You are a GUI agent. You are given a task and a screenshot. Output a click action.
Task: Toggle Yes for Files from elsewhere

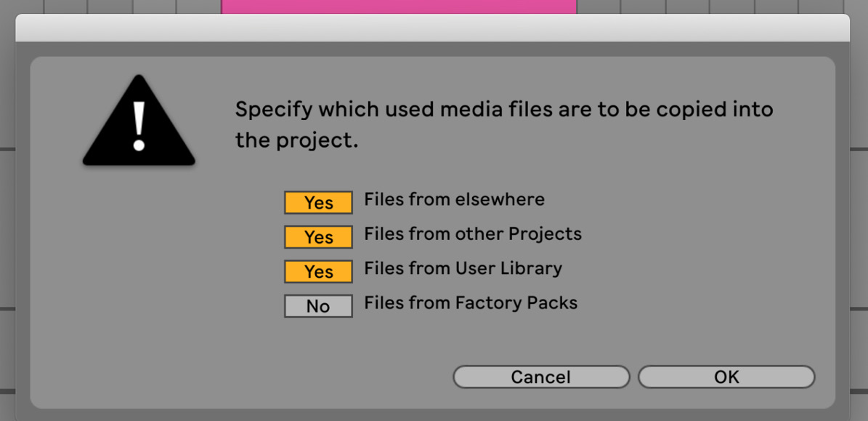[318, 203]
